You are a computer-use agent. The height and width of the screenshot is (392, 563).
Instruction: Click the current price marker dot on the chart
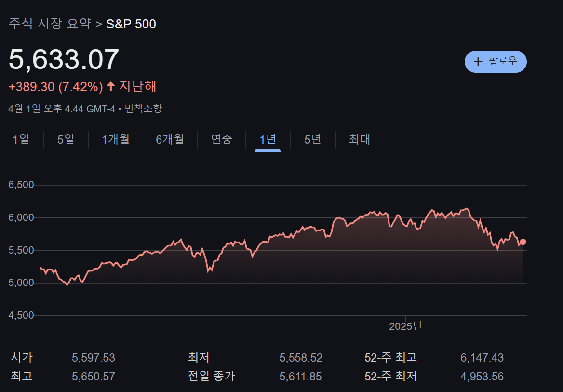tap(523, 242)
